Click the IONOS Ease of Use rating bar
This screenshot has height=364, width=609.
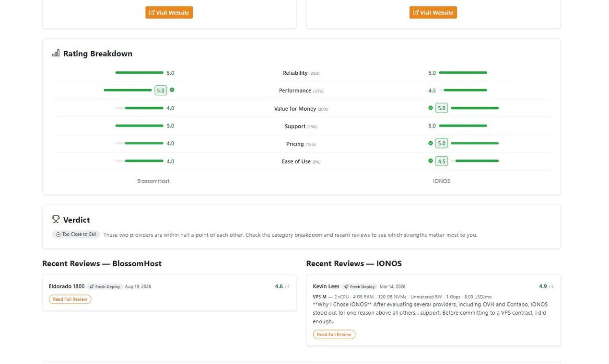click(475, 161)
